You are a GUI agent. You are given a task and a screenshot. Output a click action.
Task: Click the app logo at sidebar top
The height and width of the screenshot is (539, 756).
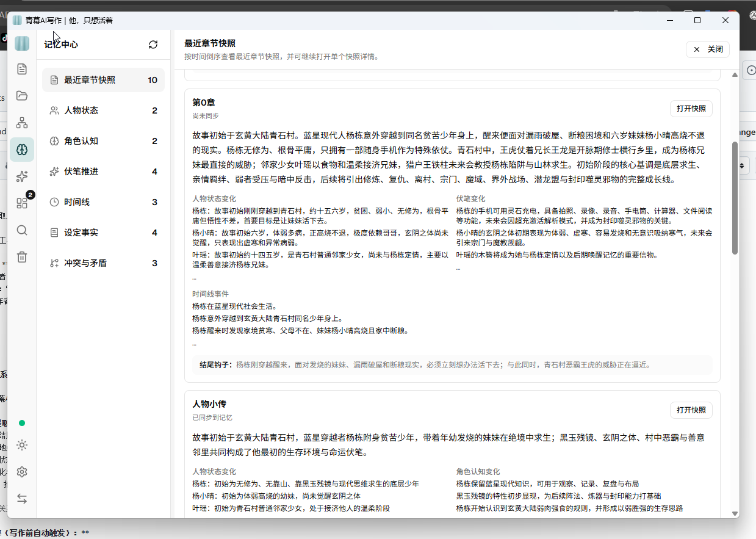[22, 43]
